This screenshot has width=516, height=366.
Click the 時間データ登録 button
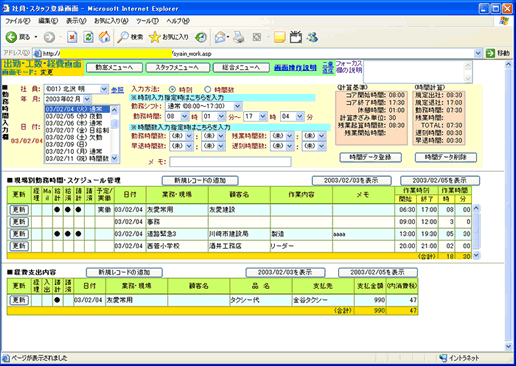pyautogui.click(x=370, y=157)
